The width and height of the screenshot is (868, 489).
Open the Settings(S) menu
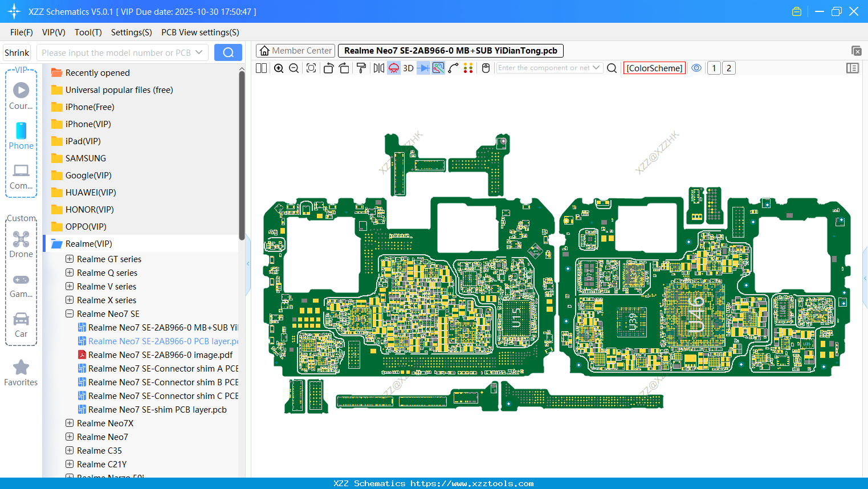(x=132, y=32)
